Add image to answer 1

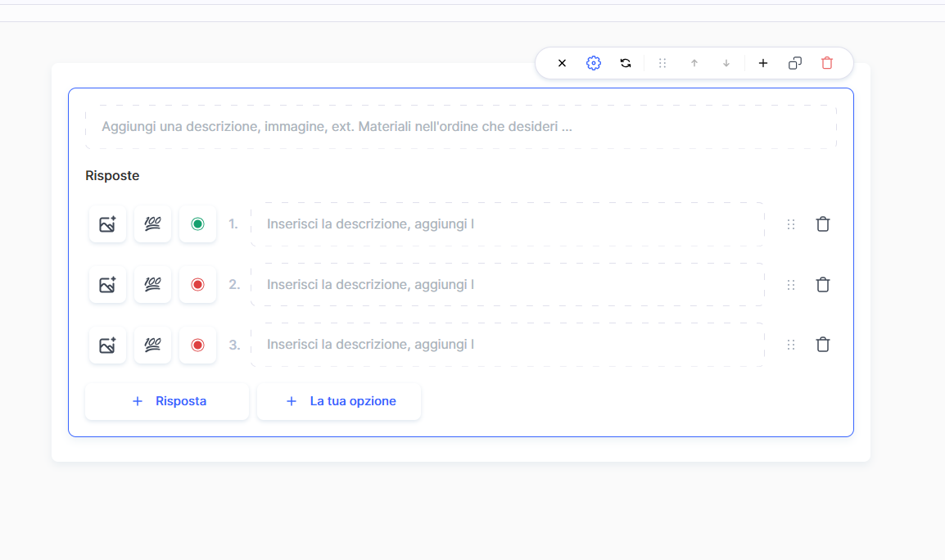[x=107, y=224]
